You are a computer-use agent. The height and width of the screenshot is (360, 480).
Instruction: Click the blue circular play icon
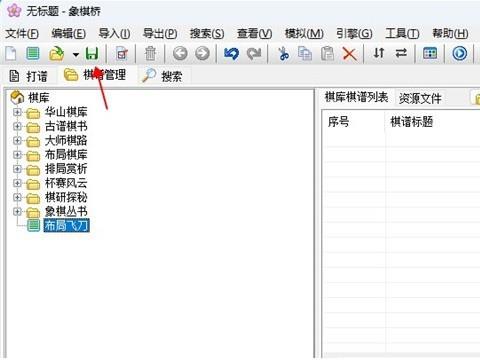point(460,53)
